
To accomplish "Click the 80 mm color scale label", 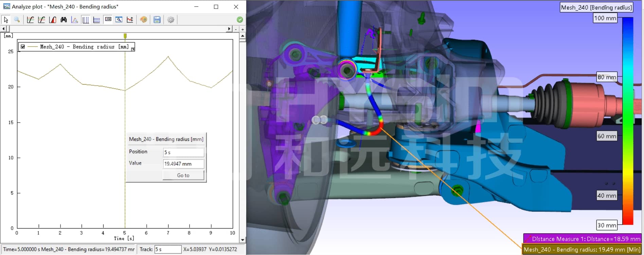I will point(607,77).
